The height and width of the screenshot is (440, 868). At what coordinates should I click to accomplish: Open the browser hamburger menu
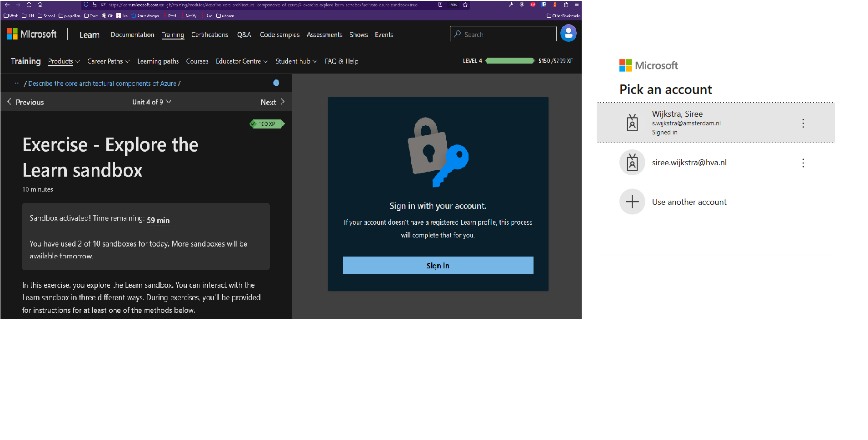pyautogui.click(x=576, y=5)
